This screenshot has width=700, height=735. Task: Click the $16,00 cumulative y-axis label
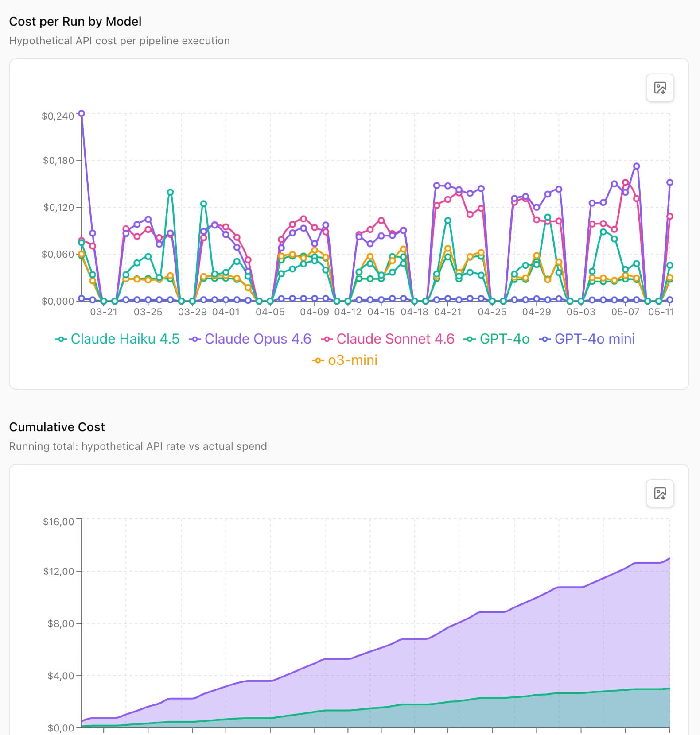pyautogui.click(x=58, y=522)
